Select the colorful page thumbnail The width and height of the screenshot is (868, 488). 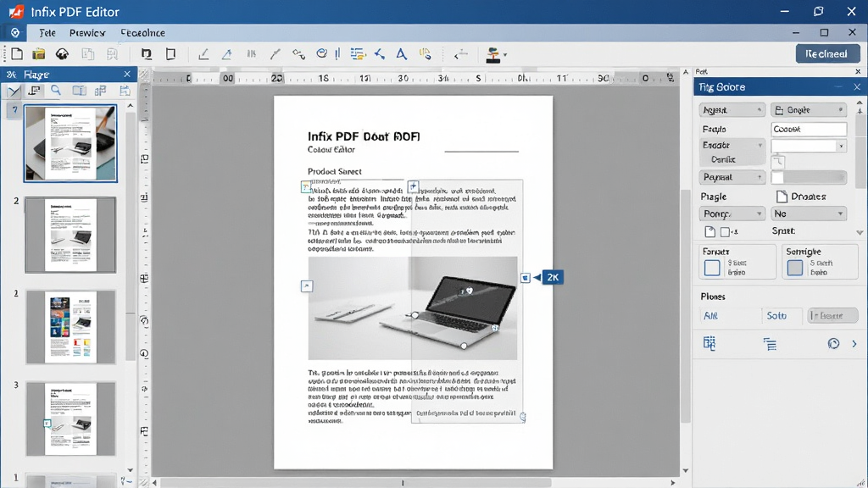(70, 327)
